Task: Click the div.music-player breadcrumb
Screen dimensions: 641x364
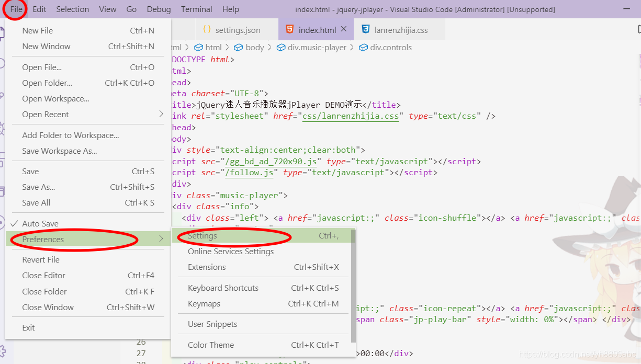Action: coord(311,48)
